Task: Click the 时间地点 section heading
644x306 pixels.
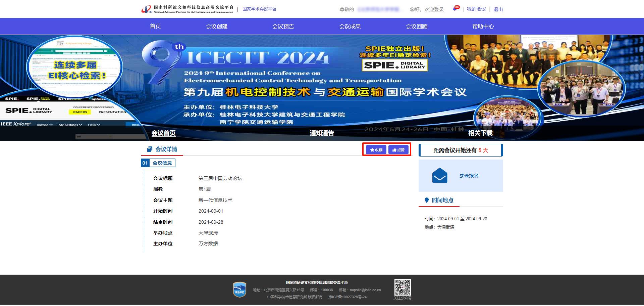Action: pyautogui.click(x=442, y=200)
